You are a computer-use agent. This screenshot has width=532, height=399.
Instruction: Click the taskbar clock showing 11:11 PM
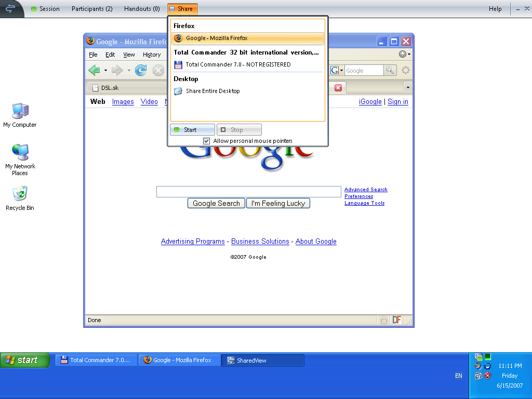pos(510,366)
